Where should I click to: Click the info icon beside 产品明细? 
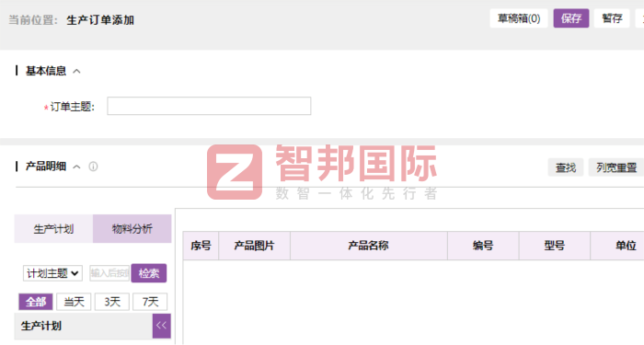(93, 167)
